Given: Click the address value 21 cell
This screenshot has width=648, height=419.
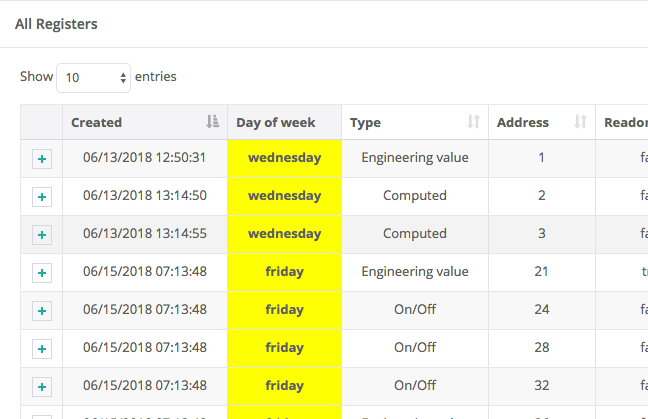Looking at the screenshot, I should point(541,272).
